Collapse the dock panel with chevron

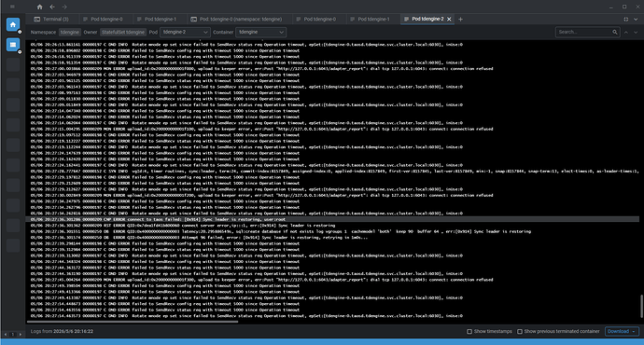pos(636,19)
